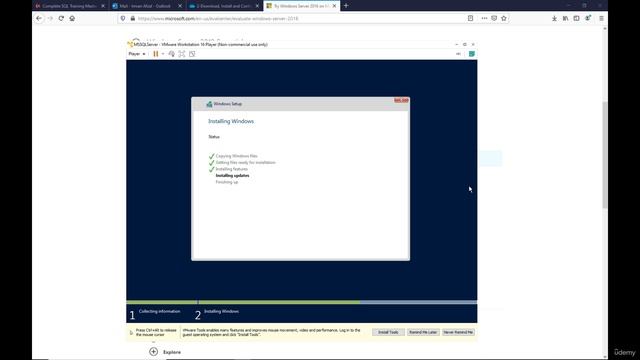Open the Firefox downloads panel
Screen dimensions: 640x360
click(x=554, y=18)
